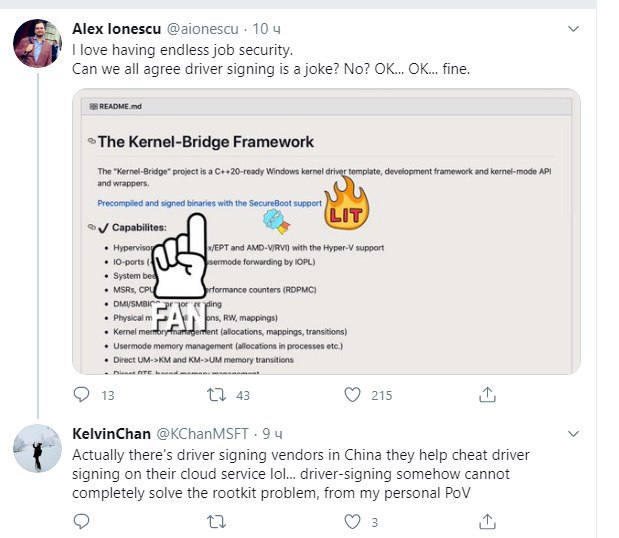Screen dimensions: 619x538
Task: Open the Kernel-Bridge README image
Action: [327, 231]
